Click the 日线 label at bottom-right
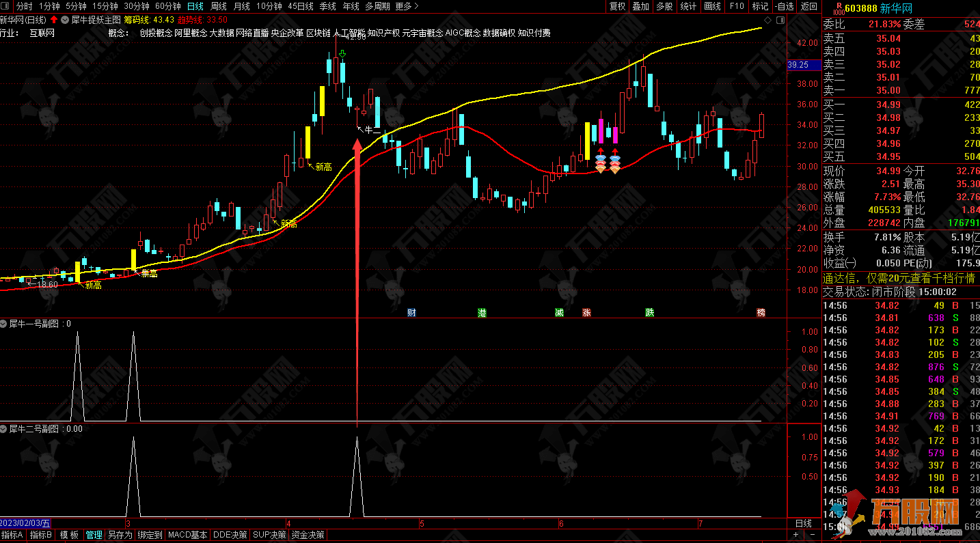Image resolution: width=980 pixels, height=543 pixels. pos(804,524)
